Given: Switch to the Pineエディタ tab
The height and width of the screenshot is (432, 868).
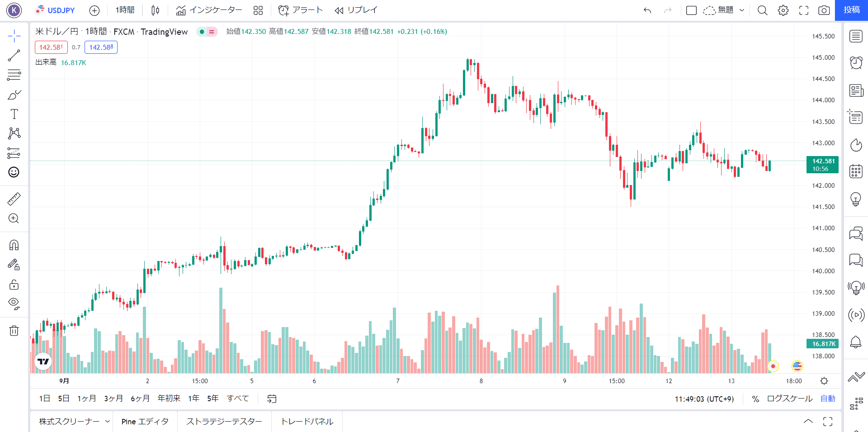Looking at the screenshot, I should (144, 421).
